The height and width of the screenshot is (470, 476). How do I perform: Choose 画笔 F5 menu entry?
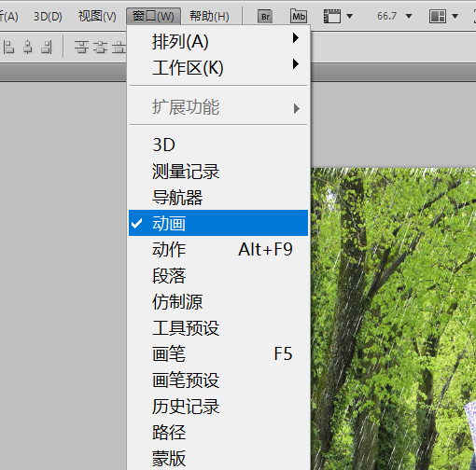tap(218, 354)
